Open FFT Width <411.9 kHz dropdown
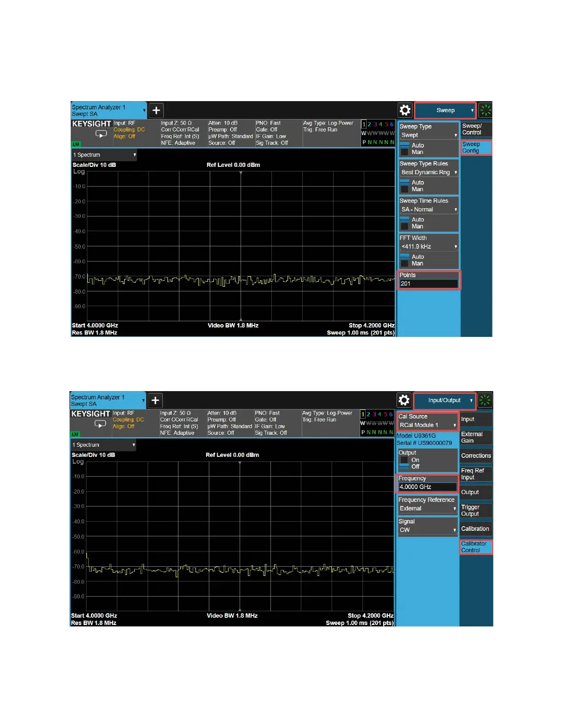The image size is (563, 728). (x=429, y=247)
